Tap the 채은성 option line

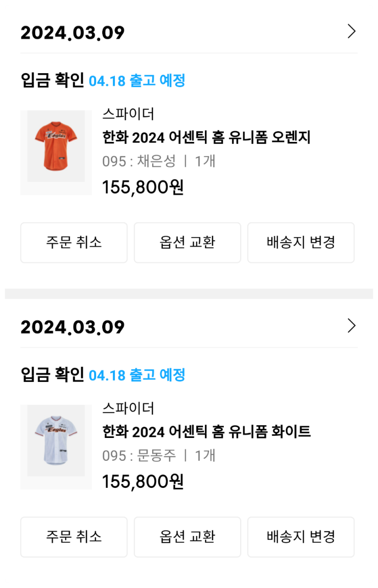click(159, 161)
